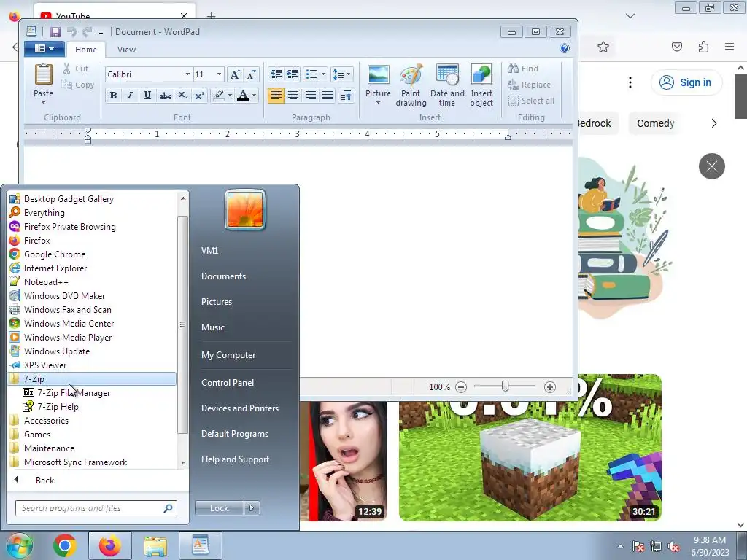Insert Date and time
This screenshot has width=747, height=560.
pos(447,86)
